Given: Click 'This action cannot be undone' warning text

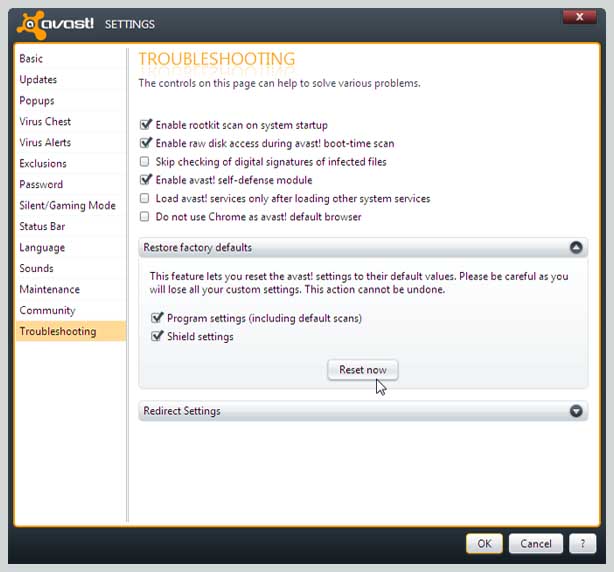Looking at the screenshot, I should pos(375,290).
